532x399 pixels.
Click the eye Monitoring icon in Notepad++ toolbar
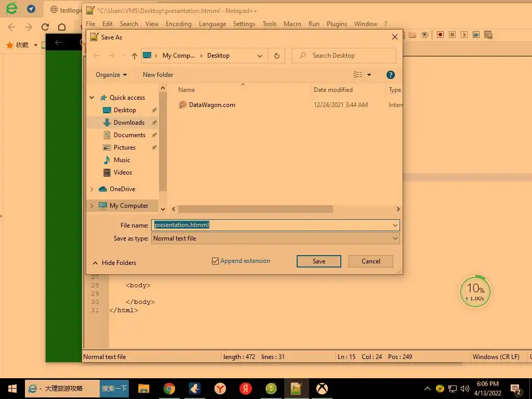pos(424,35)
